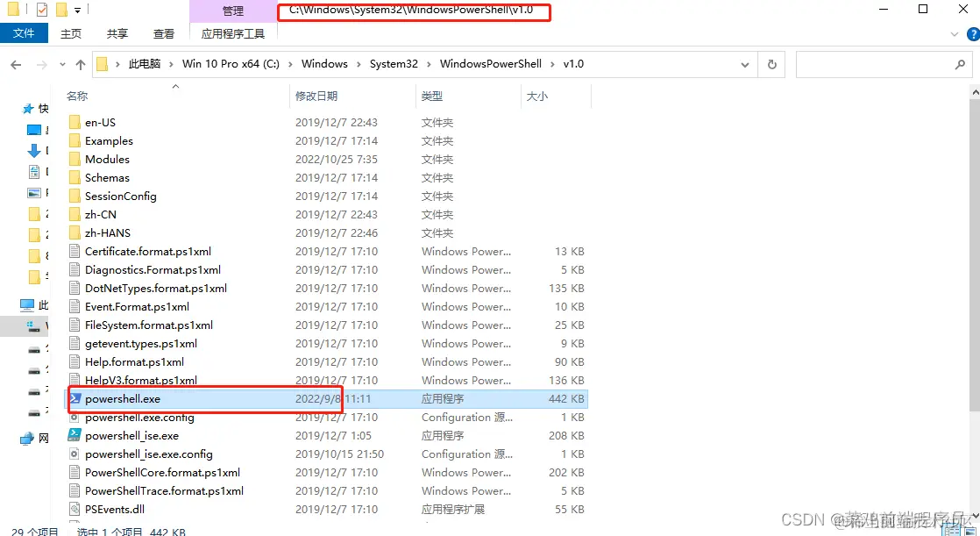Expand the ribbon with the chevron
This screenshot has width=980, height=536.
click(x=955, y=34)
